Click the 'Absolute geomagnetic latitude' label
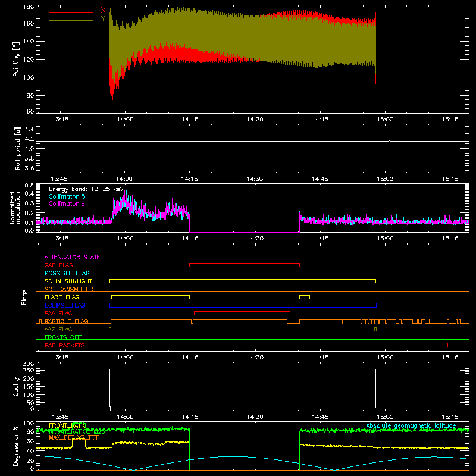Image resolution: width=476 pixels, height=476 pixels. click(411, 425)
